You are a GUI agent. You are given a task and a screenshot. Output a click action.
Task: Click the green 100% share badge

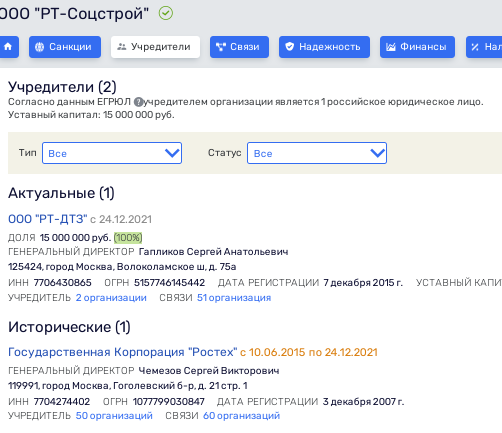point(128,238)
